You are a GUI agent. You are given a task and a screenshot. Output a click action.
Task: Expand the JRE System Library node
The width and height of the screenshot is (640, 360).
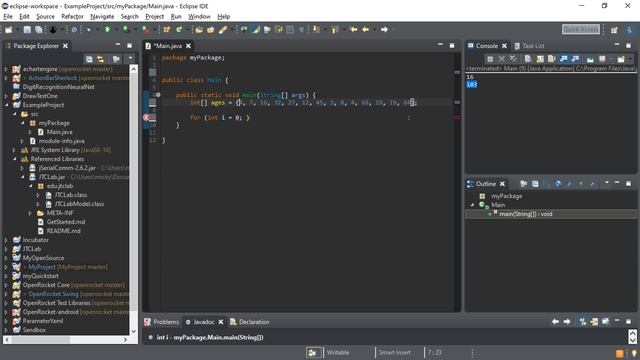pyautogui.click(x=15, y=150)
